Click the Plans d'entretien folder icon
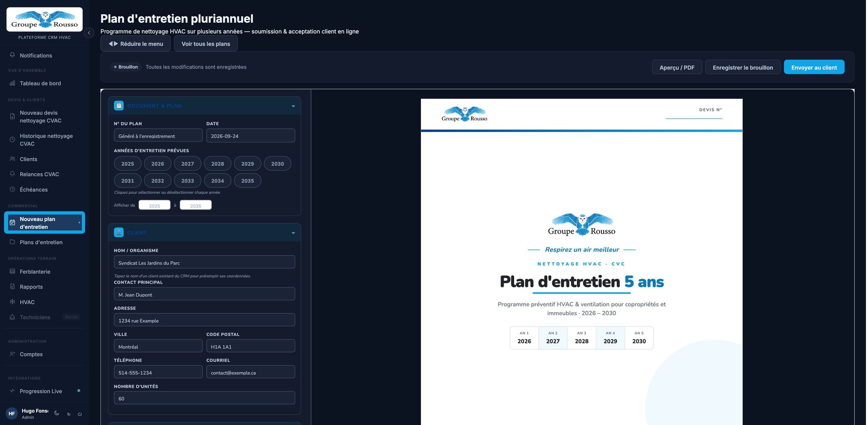The width and height of the screenshot is (868, 425). [13, 242]
